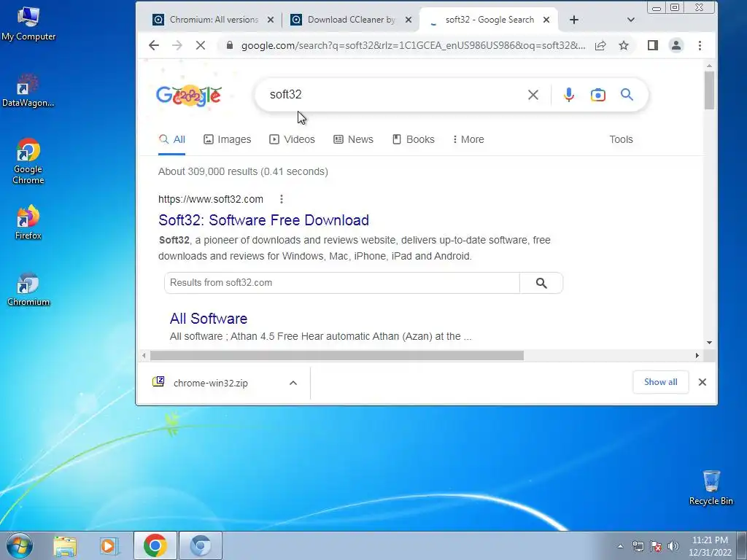Click the browser address bar URL
Viewport: 747px width, 560px height.
(x=413, y=46)
